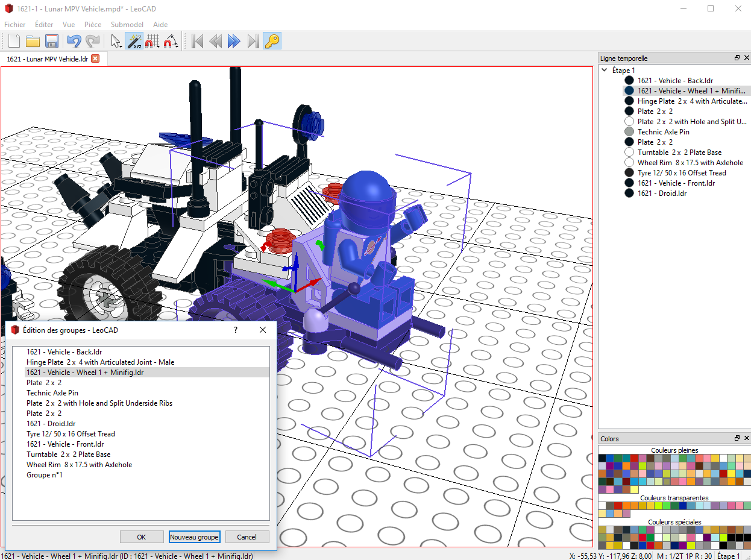Collapse the Étape 1 tree node
Image resolution: width=751 pixels, height=560 pixels.
605,71
